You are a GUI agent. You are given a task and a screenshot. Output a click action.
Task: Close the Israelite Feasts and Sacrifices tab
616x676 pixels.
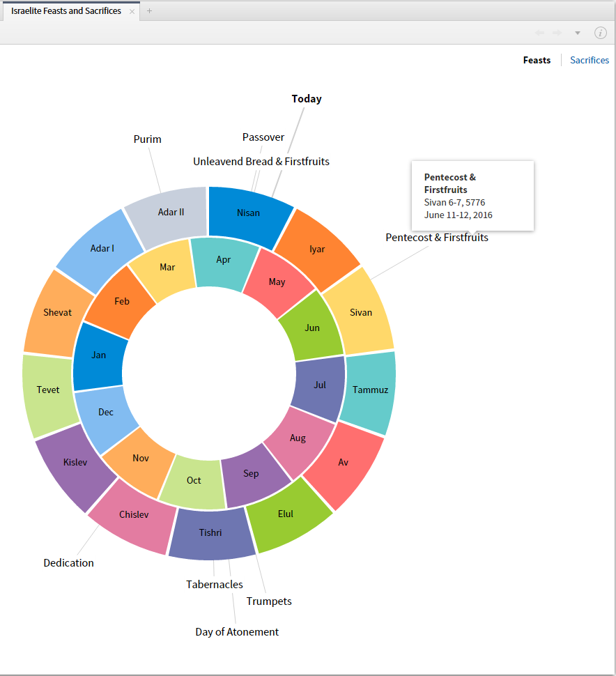132,12
